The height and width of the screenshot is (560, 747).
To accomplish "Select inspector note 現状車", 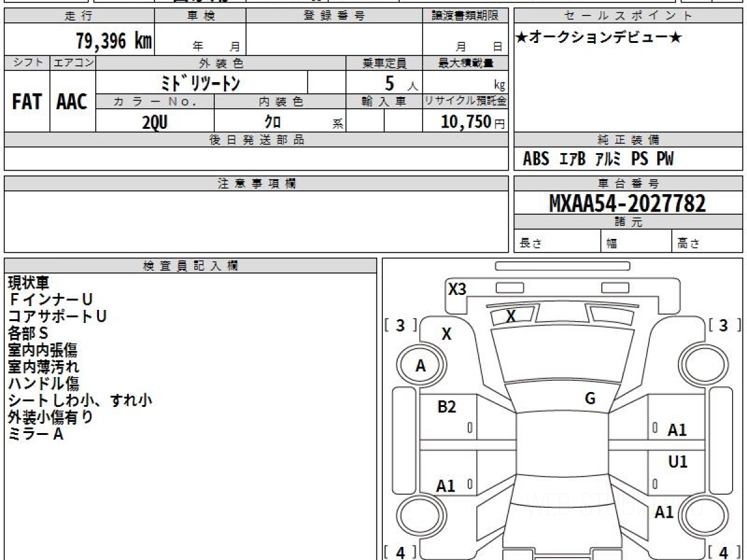I will click(x=28, y=283).
